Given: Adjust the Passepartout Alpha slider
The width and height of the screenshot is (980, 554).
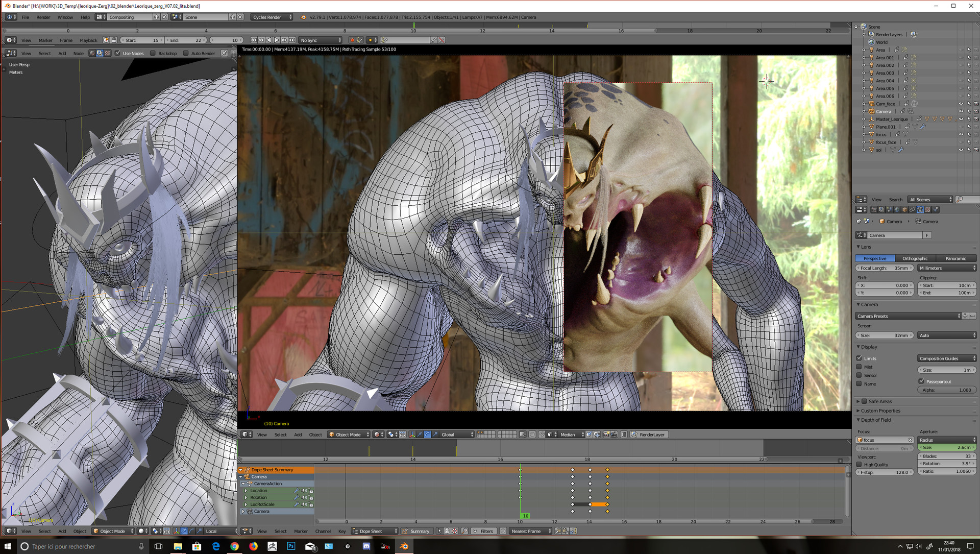Looking at the screenshot, I should coord(947,390).
